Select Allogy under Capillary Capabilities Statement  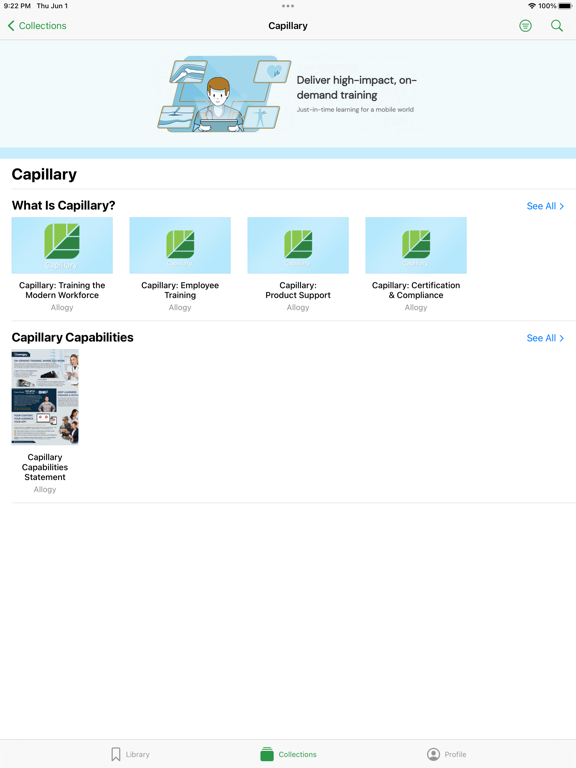tap(45, 489)
